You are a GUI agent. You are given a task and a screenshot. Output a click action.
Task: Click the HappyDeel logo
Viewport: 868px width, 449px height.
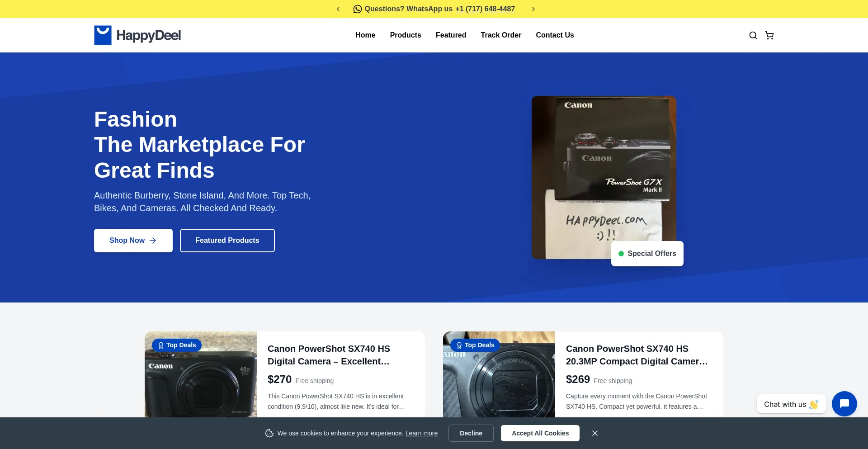pos(137,35)
